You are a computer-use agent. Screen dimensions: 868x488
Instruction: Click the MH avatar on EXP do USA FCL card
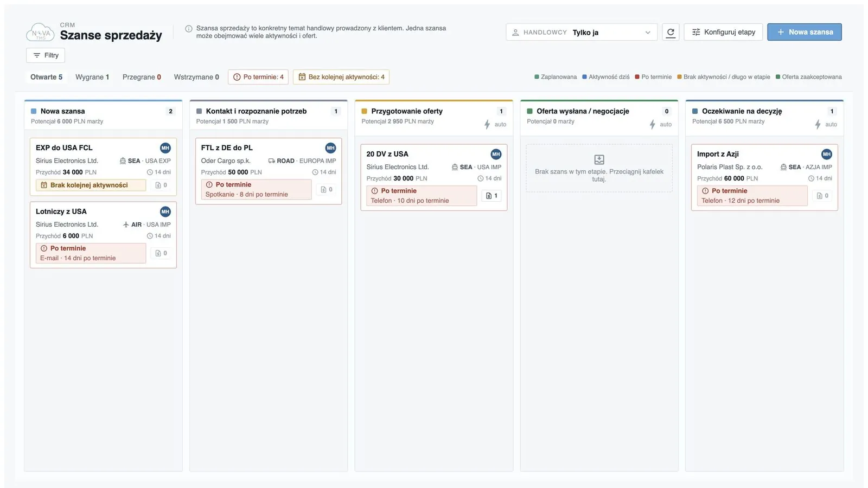165,148
